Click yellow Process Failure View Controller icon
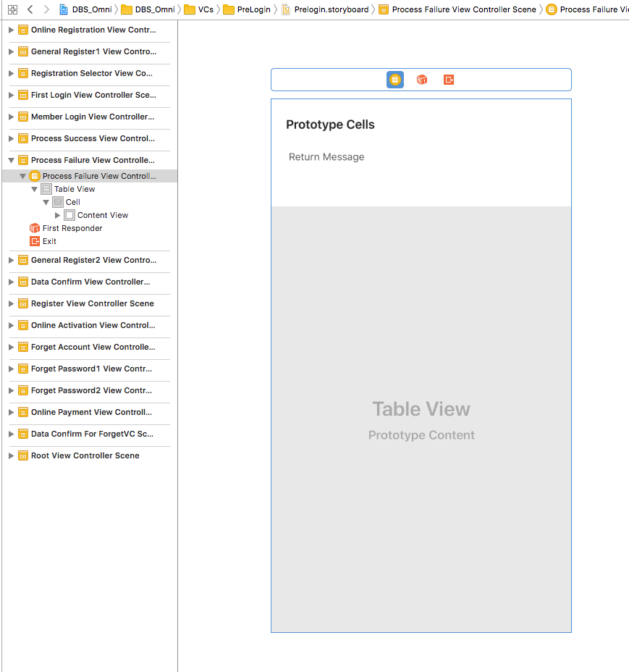629x672 pixels. (35, 176)
